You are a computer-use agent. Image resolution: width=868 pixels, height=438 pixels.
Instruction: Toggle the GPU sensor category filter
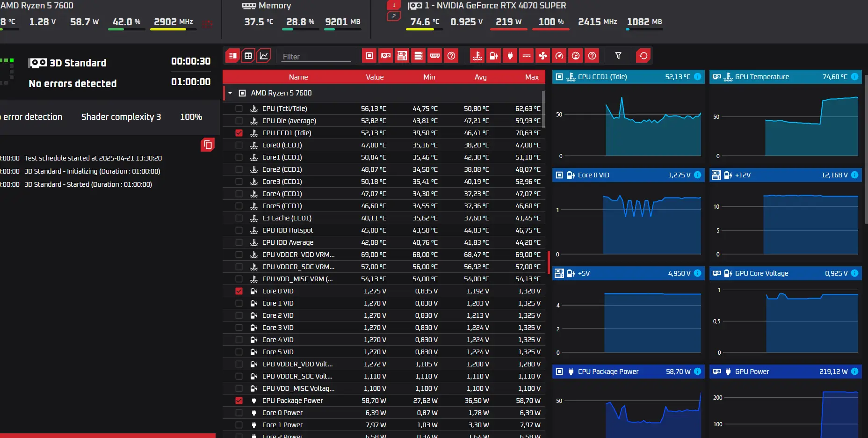pyautogui.click(x=386, y=56)
